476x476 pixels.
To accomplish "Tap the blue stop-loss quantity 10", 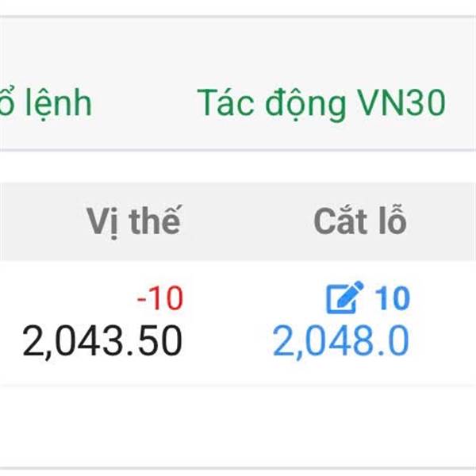I will (x=392, y=298).
